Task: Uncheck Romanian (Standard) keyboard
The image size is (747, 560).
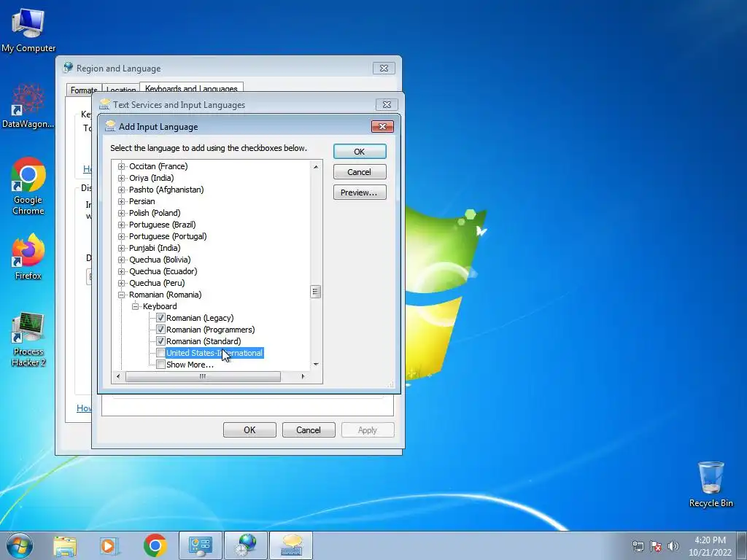Action: (x=160, y=341)
